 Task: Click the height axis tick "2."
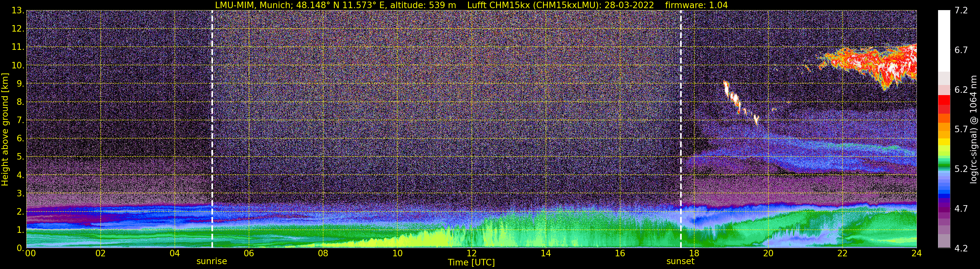click(20, 212)
